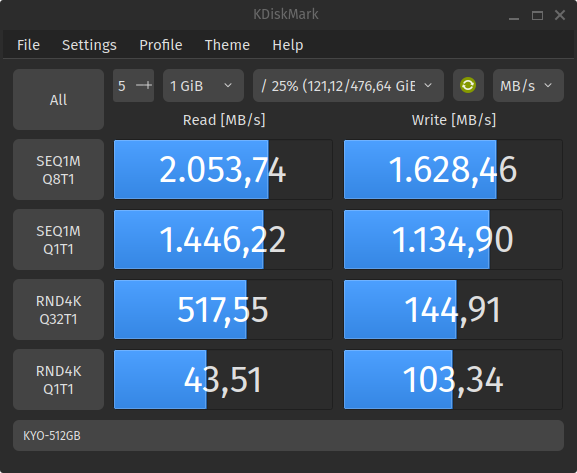Image resolution: width=577 pixels, height=473 pixels.
Task: Run the RND4K Q1T1 benchmark
Action: (59, 380)
